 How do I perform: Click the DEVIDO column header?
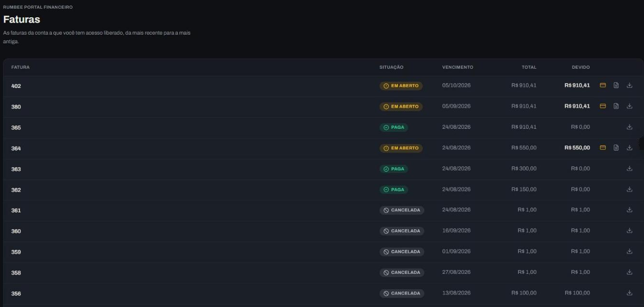coord(581,67)
